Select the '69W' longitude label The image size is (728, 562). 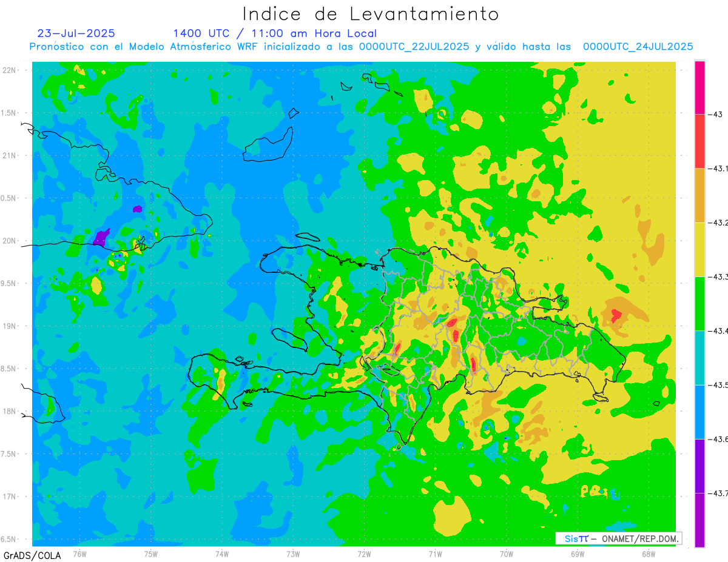pyautogui.click(x=578, y=554)
